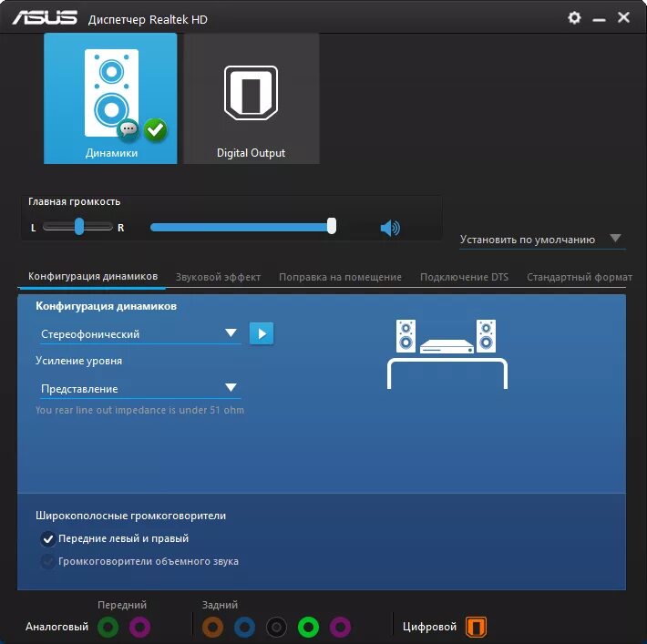The height and width of the screenshot is (644, 647).
Task: Mute sound with the speaker volume icon
Action: [x=390, y=228]
